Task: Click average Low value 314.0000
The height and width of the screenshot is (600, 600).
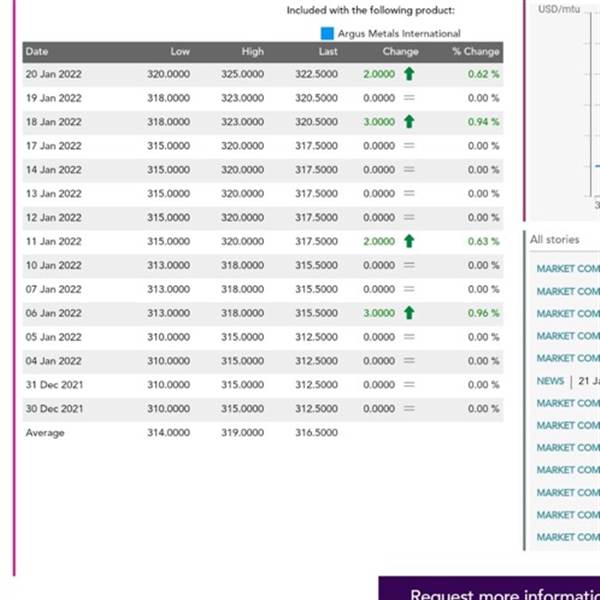Action: (168, 433)
